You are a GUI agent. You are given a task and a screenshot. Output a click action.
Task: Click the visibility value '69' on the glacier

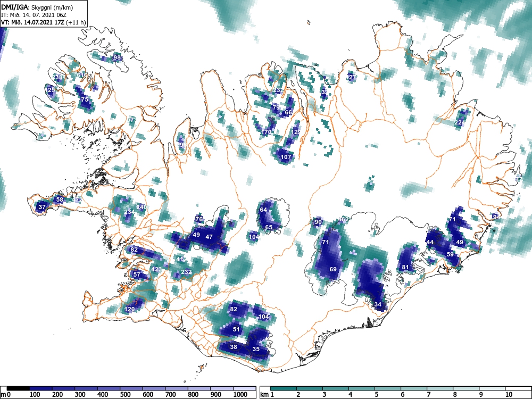pos(333,269)
